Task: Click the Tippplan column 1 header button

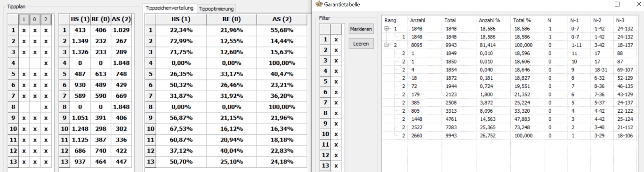Action: (x=24, y=20)
